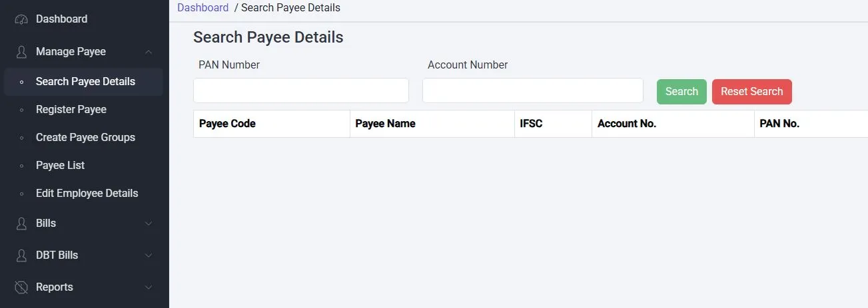
Task: Collapse the Manage Payee chevron
Action: (x=149, y=52)
